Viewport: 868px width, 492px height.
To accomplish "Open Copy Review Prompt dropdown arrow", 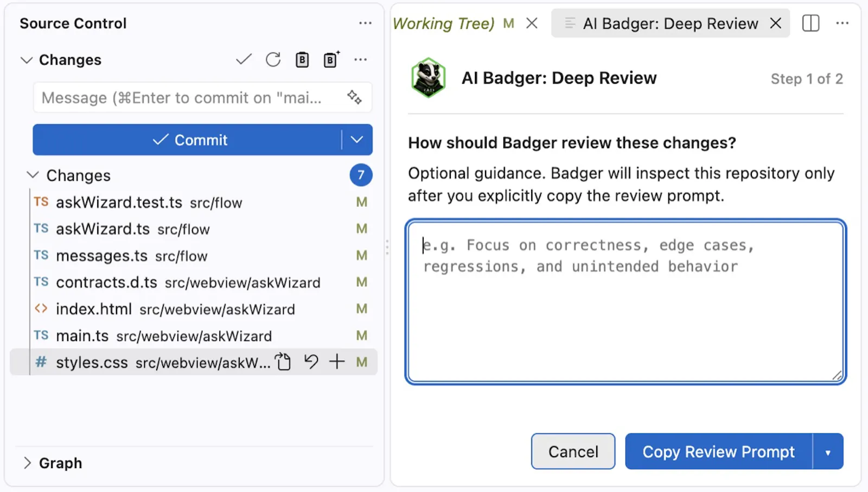I will coord(828,451).
